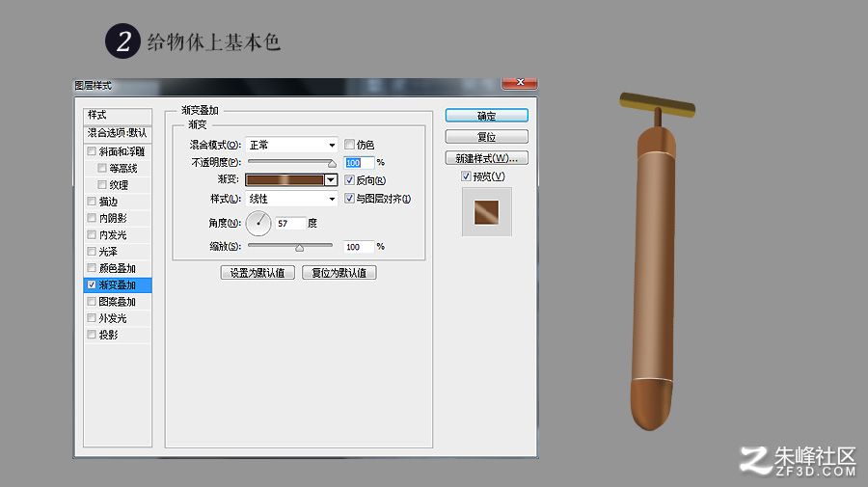868x487 pixels.
Task: Click the style preview thumbnail
Action: click(x=487, y=212)
